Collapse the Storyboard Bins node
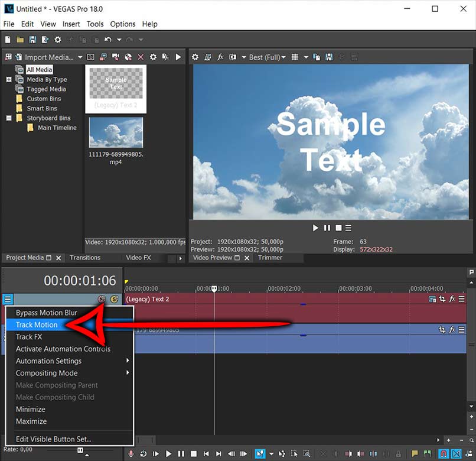The height and width of the screenshot is (461, 476). (x=9, y=118)
